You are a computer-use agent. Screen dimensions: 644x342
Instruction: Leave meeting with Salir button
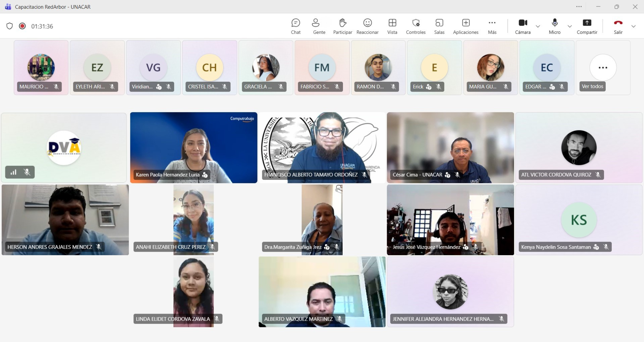coord(618,26)
